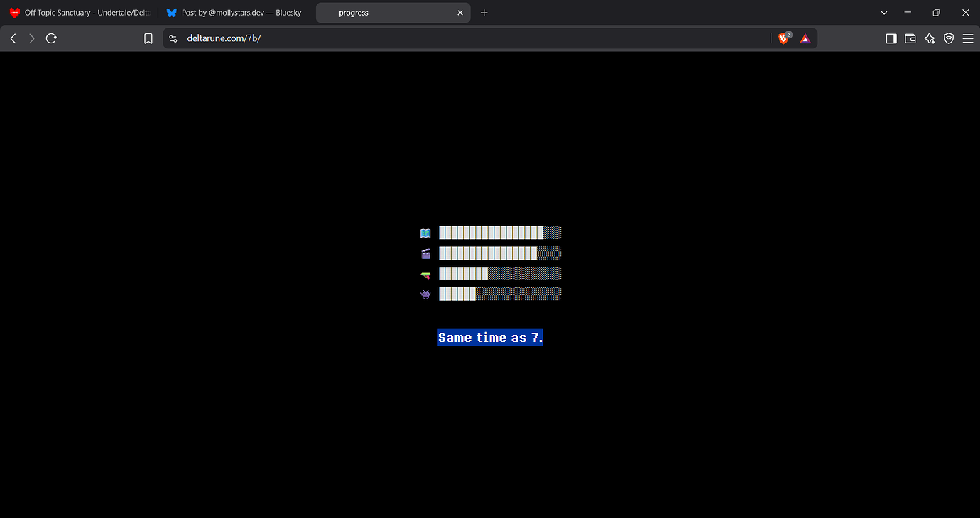The image size is (980, 518).
Task: Open the Brave Wallet icon
Action: pos(910,39)
